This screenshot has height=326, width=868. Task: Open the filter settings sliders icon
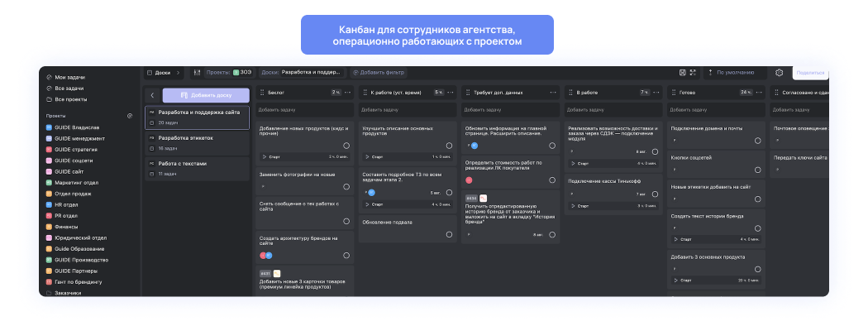point(197,73)
